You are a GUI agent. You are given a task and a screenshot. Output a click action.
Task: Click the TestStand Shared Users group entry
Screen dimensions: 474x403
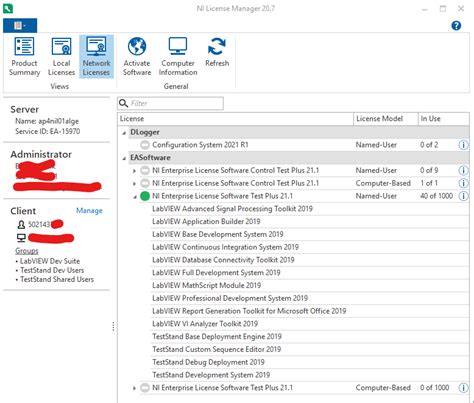[x=57, y=279]
